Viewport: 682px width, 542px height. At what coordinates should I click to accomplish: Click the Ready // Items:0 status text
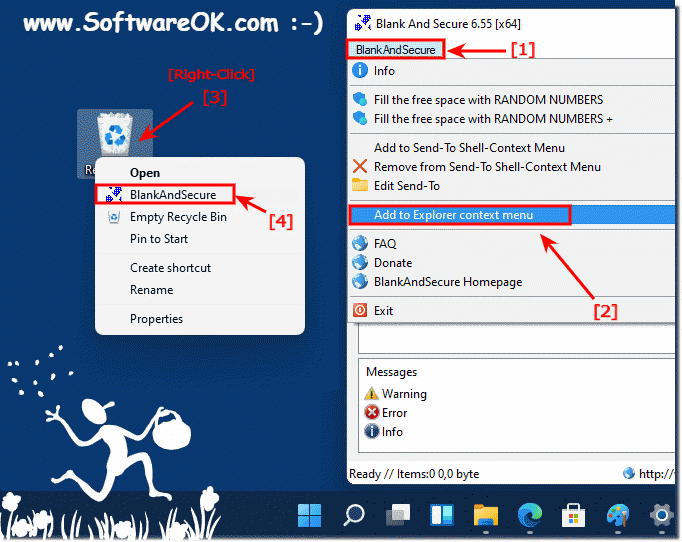[414, 474]
